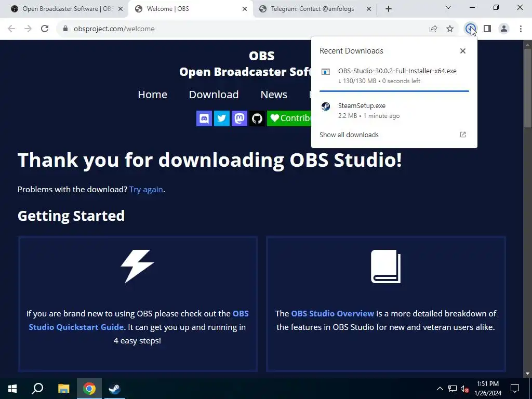Open the Windows Start menu
Viewport: 532px width, 399px height.
[12, 389]
